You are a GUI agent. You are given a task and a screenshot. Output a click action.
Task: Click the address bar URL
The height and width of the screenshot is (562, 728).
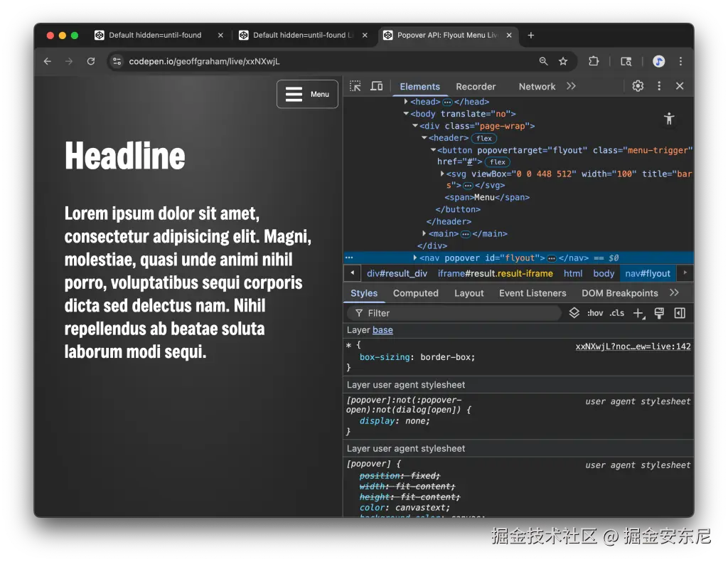(204, 61)
